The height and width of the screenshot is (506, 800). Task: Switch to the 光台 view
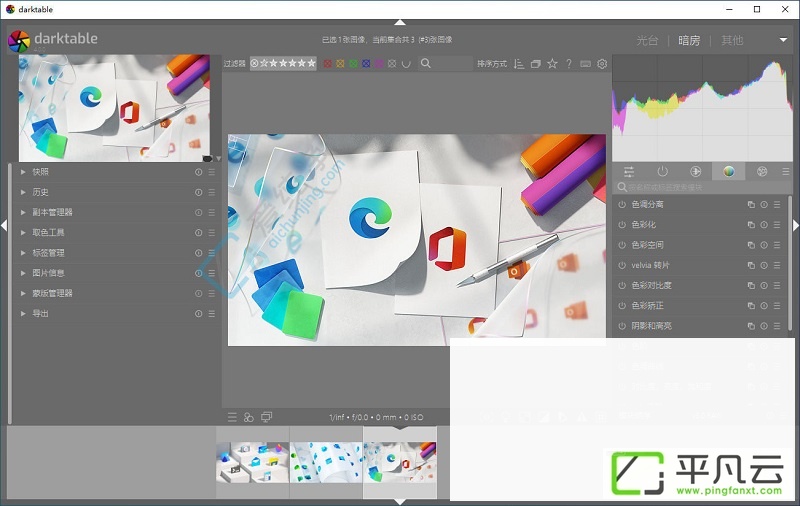[x=647, y=40]
